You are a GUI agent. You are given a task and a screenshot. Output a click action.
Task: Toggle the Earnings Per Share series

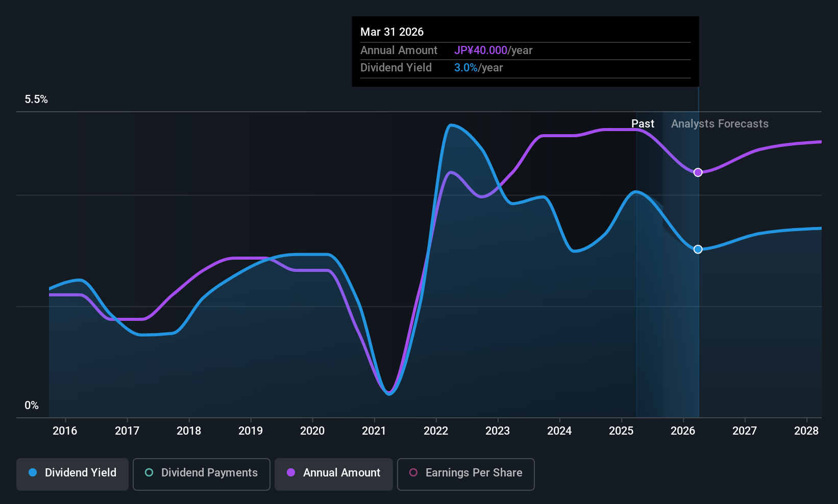coord(466,474)
